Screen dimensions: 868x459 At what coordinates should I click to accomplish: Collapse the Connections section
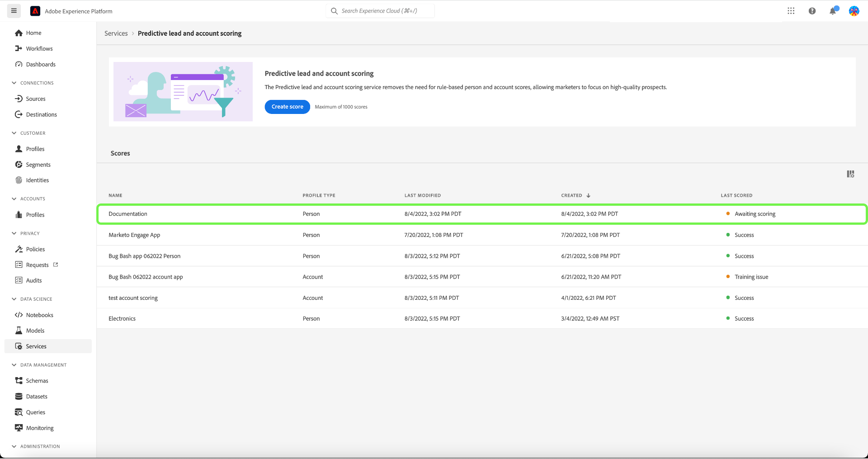pos(14,83)
